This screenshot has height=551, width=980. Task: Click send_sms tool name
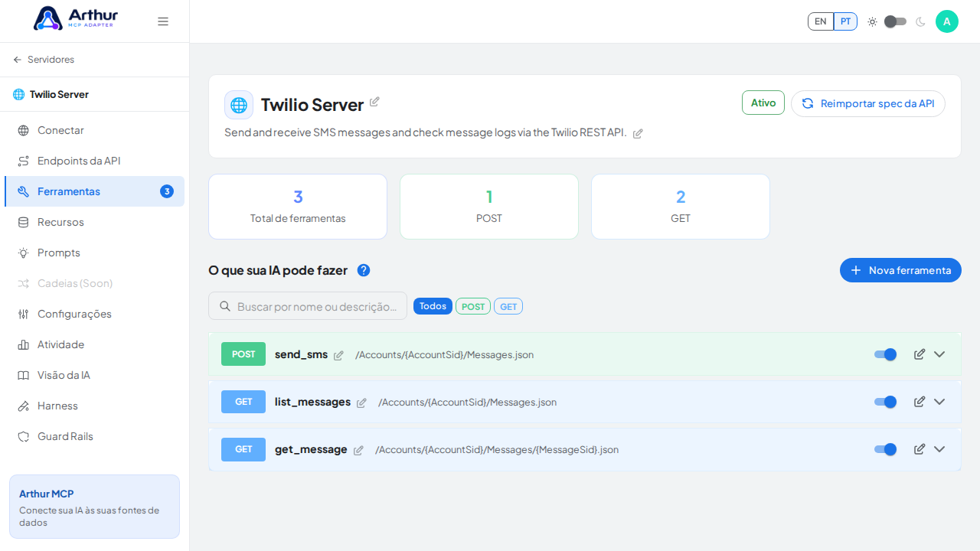[301, 354]
